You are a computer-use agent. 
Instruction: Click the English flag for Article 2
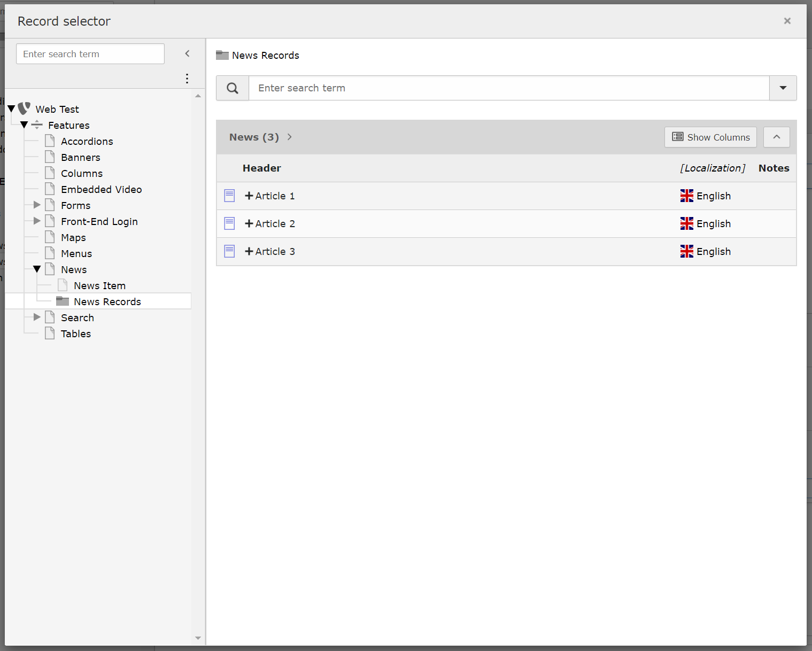687,223
